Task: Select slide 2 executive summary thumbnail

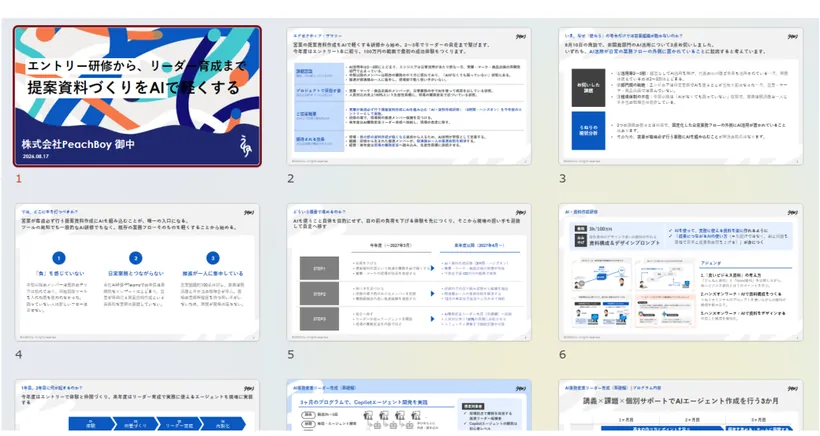Action: [x=408, y=96]
